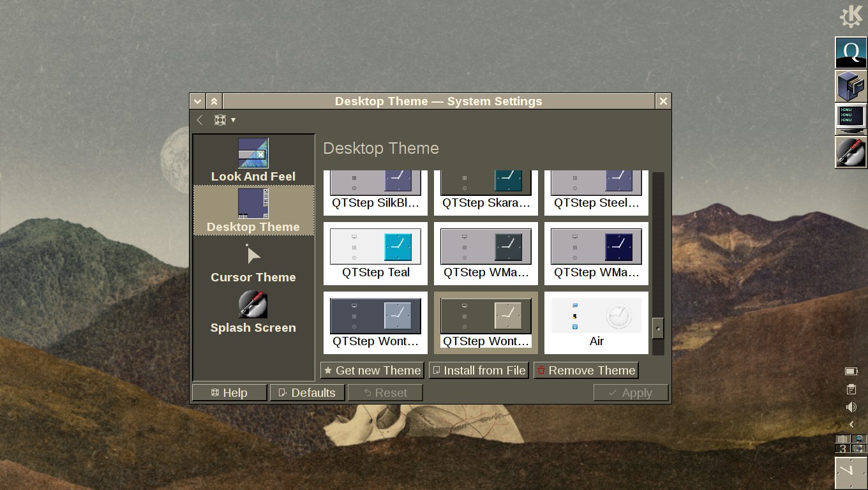The height and width of the screenshot is (490, 868).
Task: Select the QTStep Teal theme
Action: (375, 253)
